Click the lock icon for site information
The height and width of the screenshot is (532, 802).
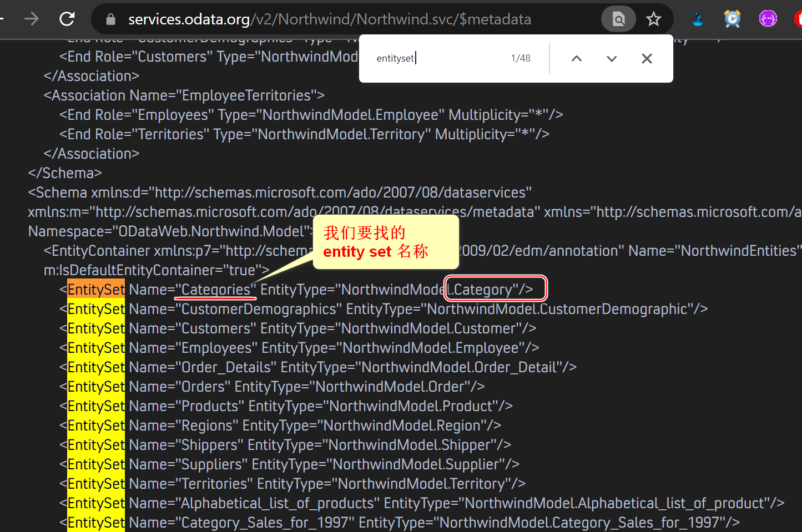click(111, 19)
